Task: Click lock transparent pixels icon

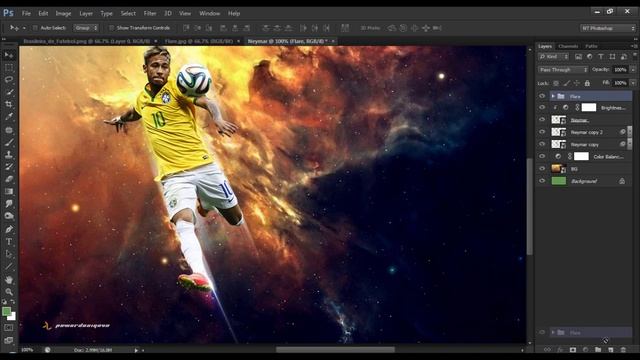Action: 556,83
